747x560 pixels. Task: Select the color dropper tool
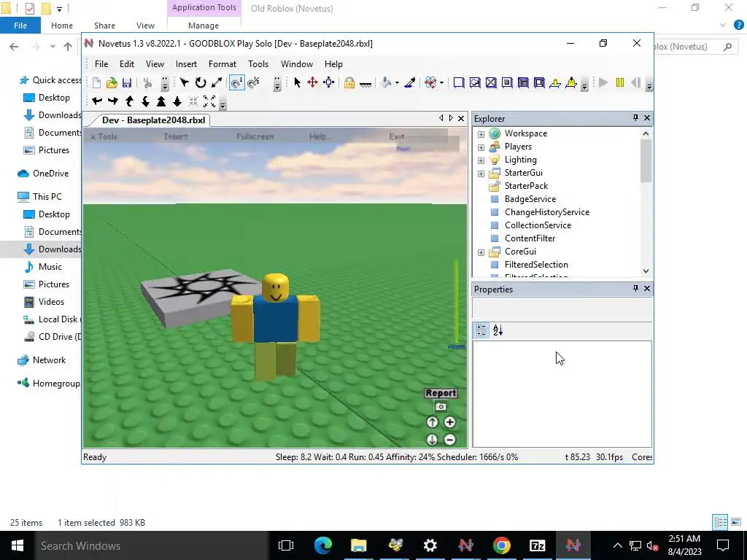click(x=410, y=83)
